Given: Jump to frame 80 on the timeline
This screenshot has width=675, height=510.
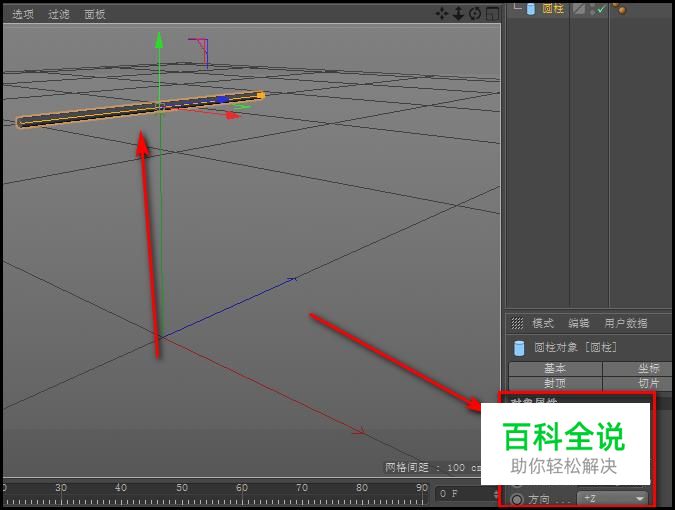Looking at the screenshot, I should coord(362,488).
